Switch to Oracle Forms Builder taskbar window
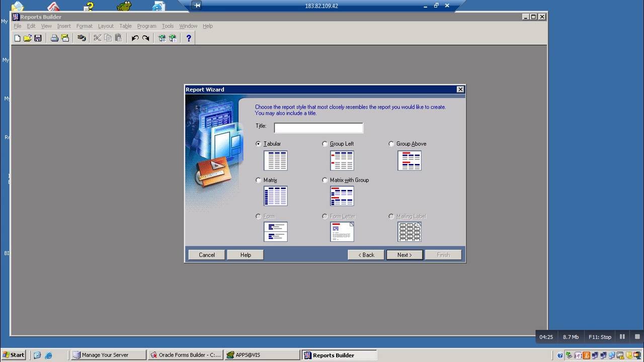Screen dimensions: 644x362 (x=185, y=355)
